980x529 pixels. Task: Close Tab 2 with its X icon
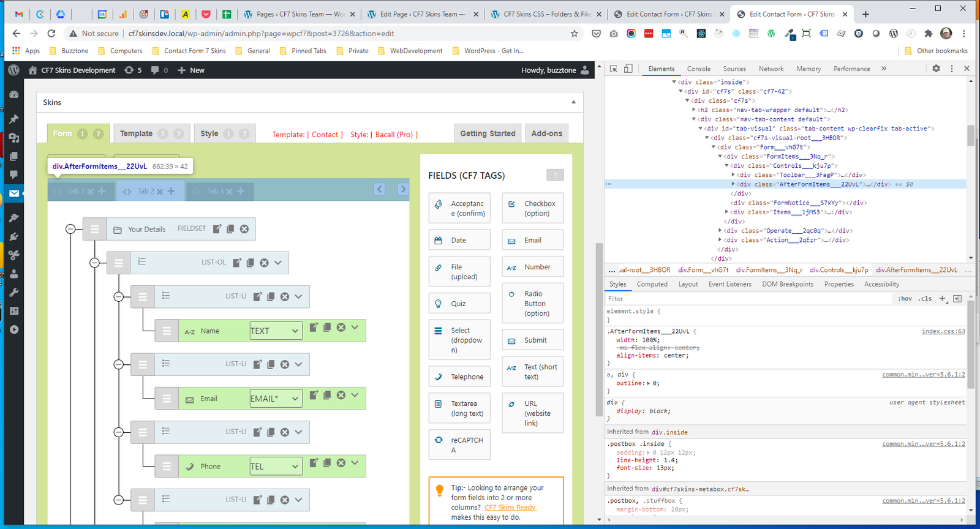click(x=160, y=192)
